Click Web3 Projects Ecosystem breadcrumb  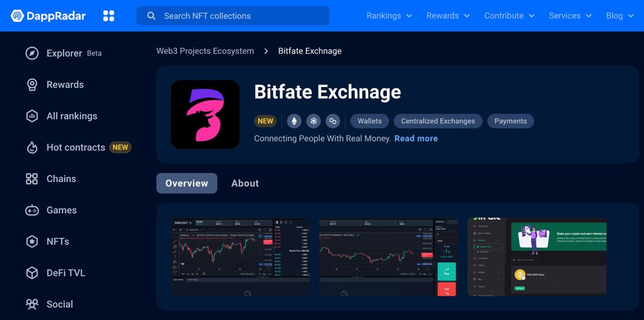(205, 51)
